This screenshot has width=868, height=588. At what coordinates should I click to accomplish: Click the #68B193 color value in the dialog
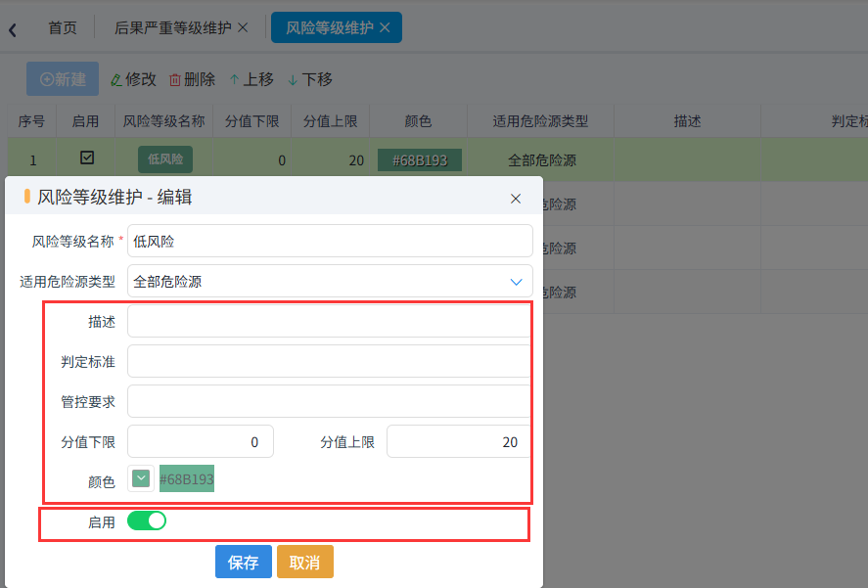coord(187,479)
